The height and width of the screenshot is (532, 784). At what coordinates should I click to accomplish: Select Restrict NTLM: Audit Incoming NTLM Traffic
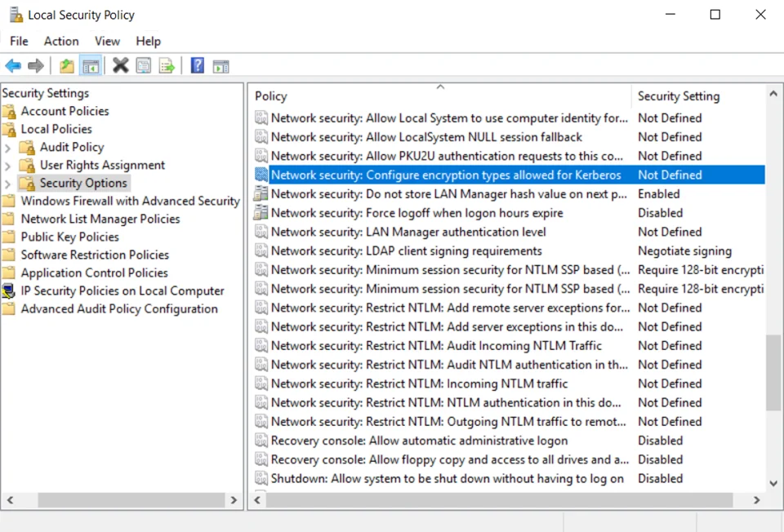[x=436, y=346]
